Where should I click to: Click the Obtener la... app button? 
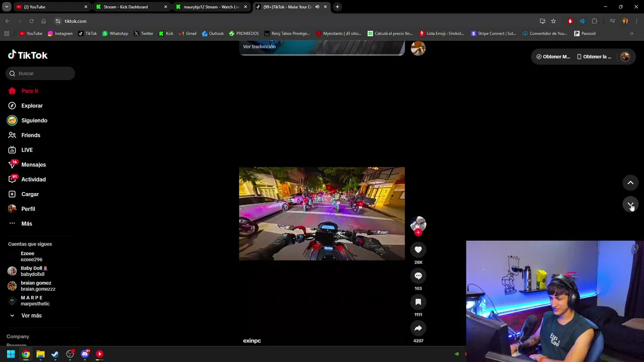[x=594, y=57]
